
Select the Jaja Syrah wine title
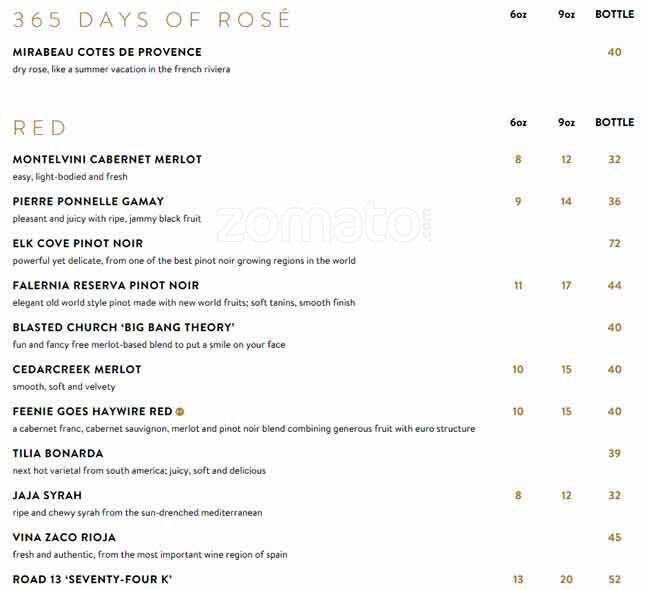[x=47, y=496]
